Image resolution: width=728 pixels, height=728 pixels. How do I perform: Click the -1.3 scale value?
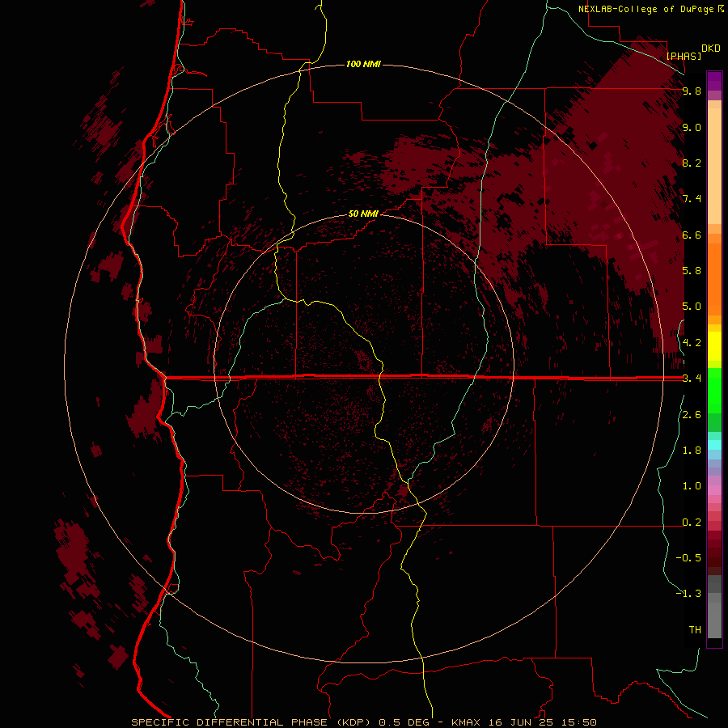point(688,594)
